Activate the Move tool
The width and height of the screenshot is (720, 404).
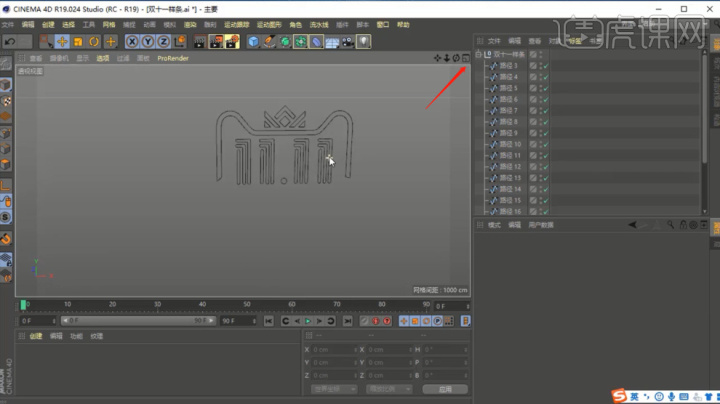62,42
